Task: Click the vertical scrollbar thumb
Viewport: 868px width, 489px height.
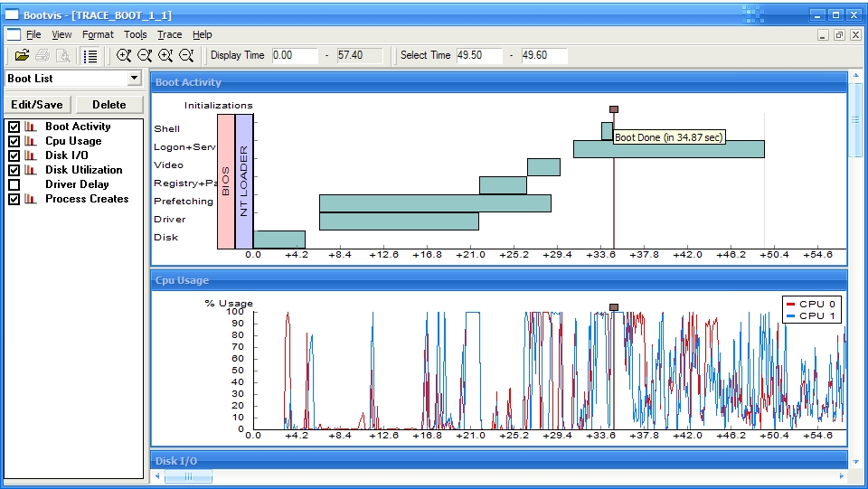Action: (x=856, y=120)
